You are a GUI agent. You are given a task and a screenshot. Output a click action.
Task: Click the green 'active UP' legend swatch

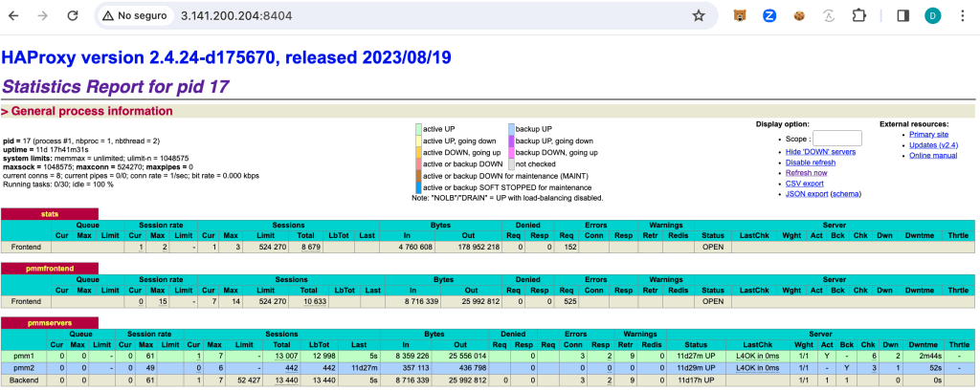tap(418, 129)
